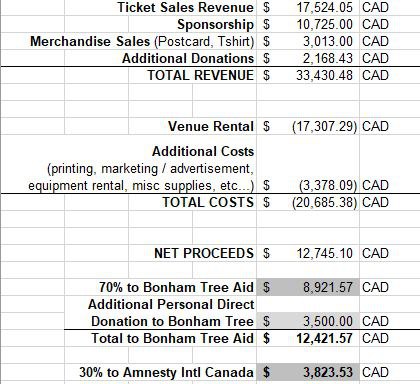Select the 33,430.48 total revenue cell
The height and width of the screenshot is (384, 420).
click(308, 75)
